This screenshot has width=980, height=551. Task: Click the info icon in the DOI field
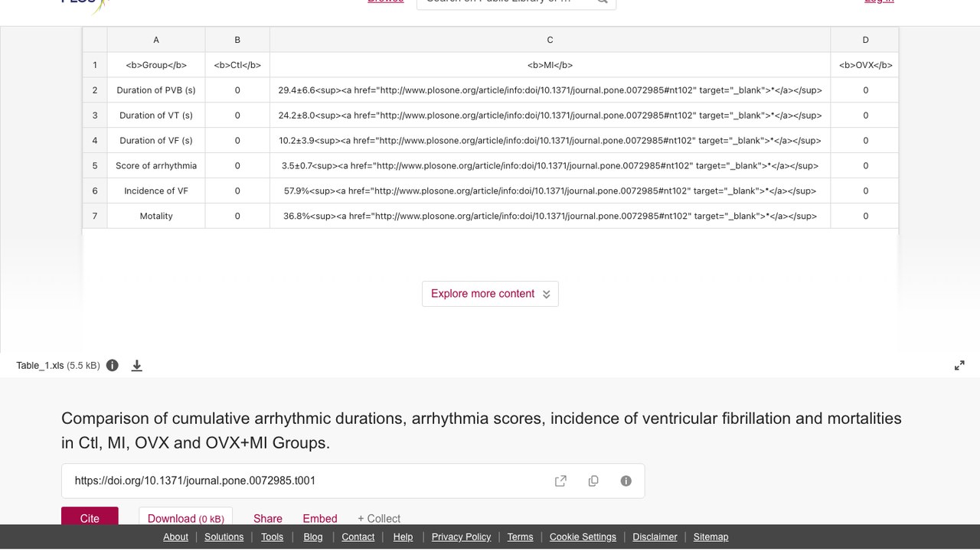tap(626, 481)
